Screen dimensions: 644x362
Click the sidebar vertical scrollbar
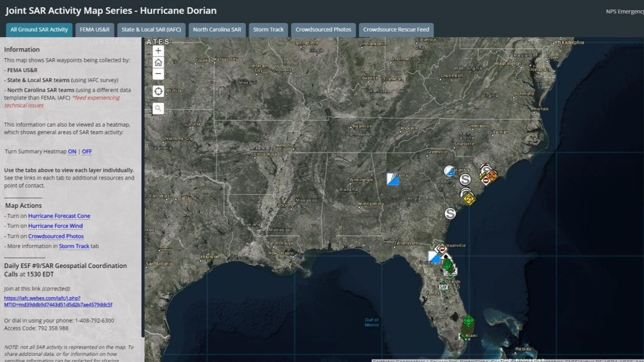pyautogui.click(x=143, y=186)
